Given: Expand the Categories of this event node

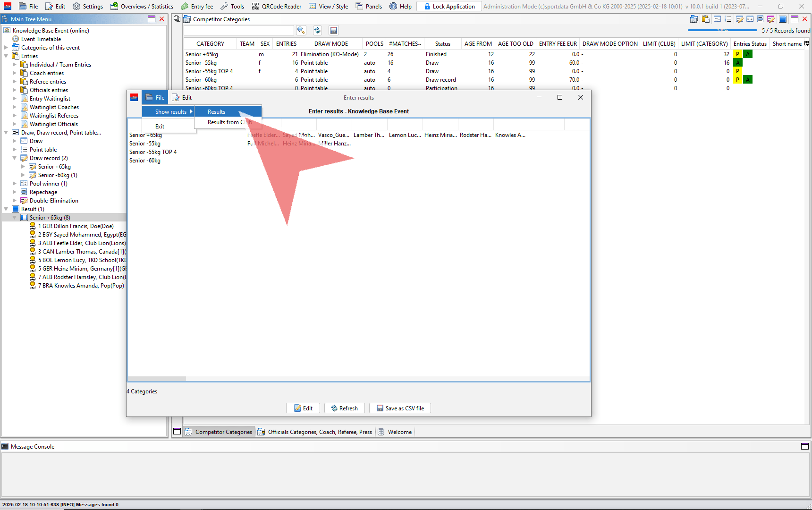Looking at the screenshot, I should [x=6, y=48].
